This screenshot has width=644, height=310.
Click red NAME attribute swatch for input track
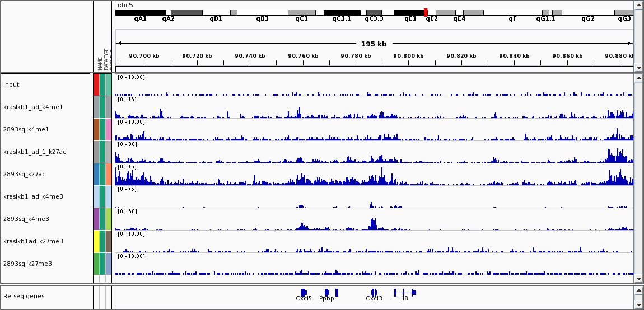click(x=96, y=84)
